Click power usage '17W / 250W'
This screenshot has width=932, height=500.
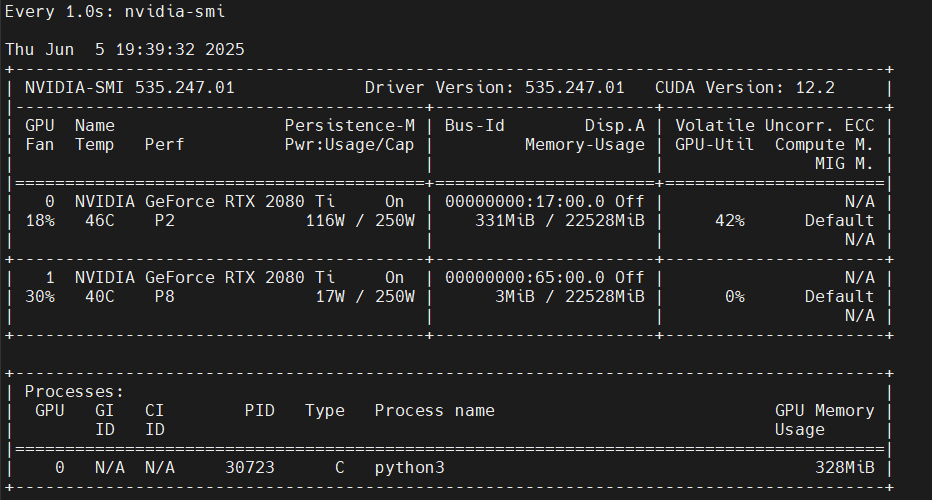[365, 297]
